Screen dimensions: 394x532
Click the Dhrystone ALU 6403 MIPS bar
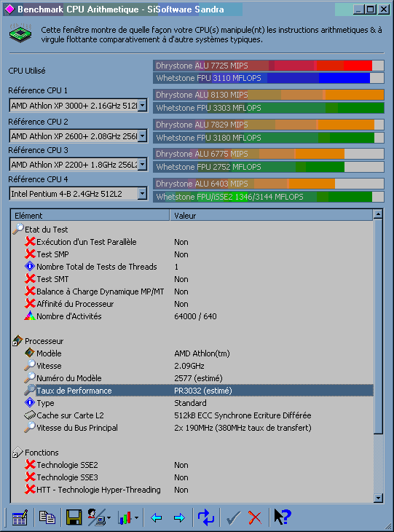pyautogui.click(x=269, y=184)
